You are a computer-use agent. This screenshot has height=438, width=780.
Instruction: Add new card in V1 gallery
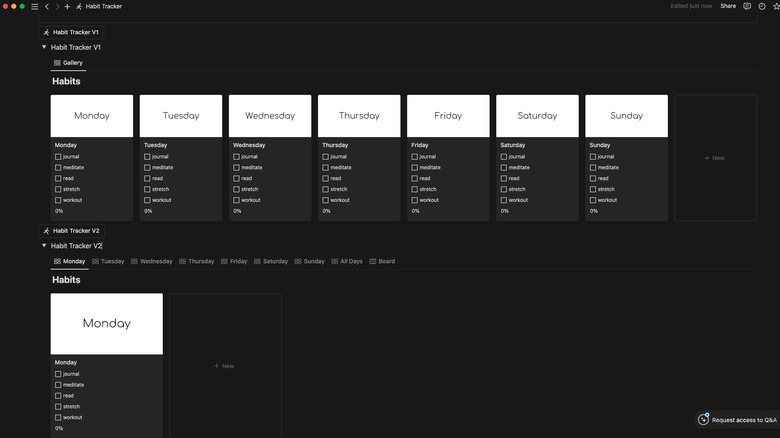point(715,158)
